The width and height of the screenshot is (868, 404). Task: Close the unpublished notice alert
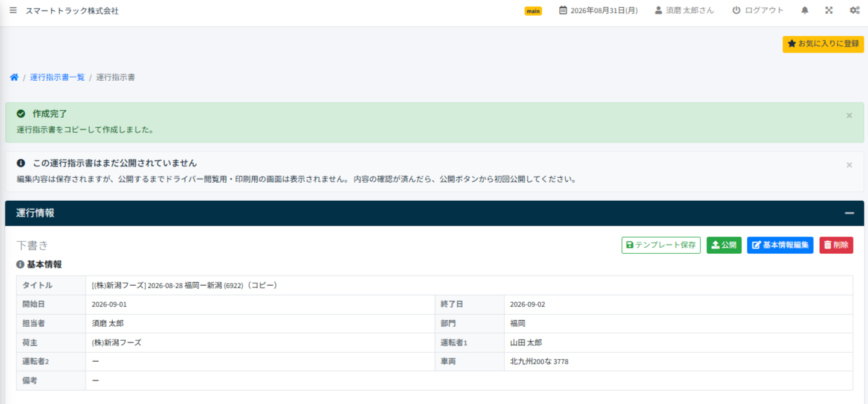coord(849,165)
